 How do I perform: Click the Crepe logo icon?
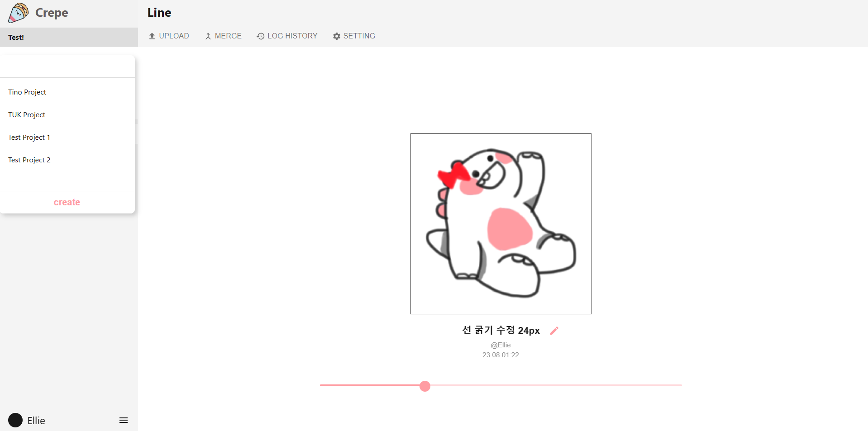click(18, 13)
